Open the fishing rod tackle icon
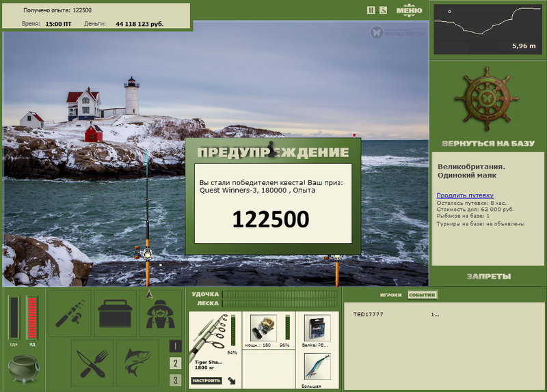This screenshot has width=547, height=392. coord(70,313)
